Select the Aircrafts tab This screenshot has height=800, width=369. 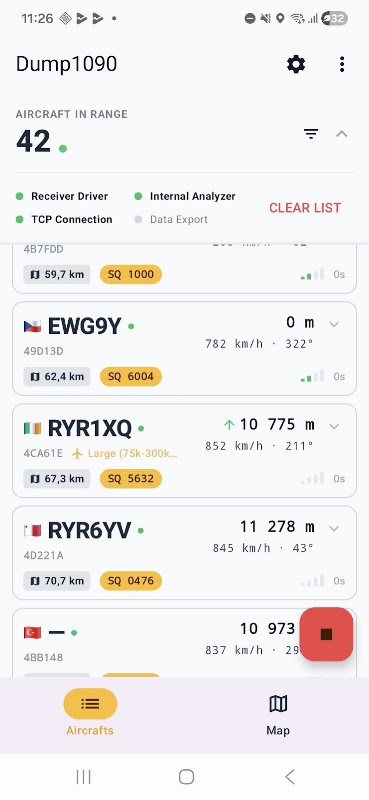click(x=90, y=712)
